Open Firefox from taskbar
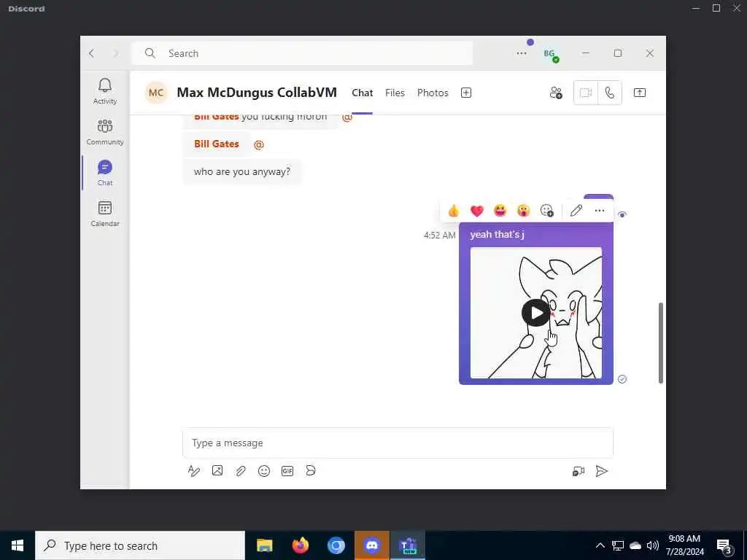 tap(300, 545)
